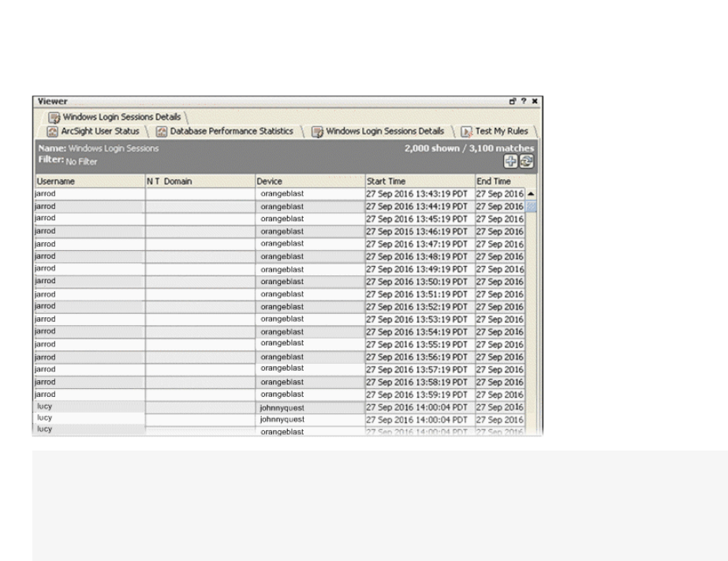Click jarrod in the 13:51:19 row
The width and height of the screenshot is (728, 561).
[x=45, y=294]
